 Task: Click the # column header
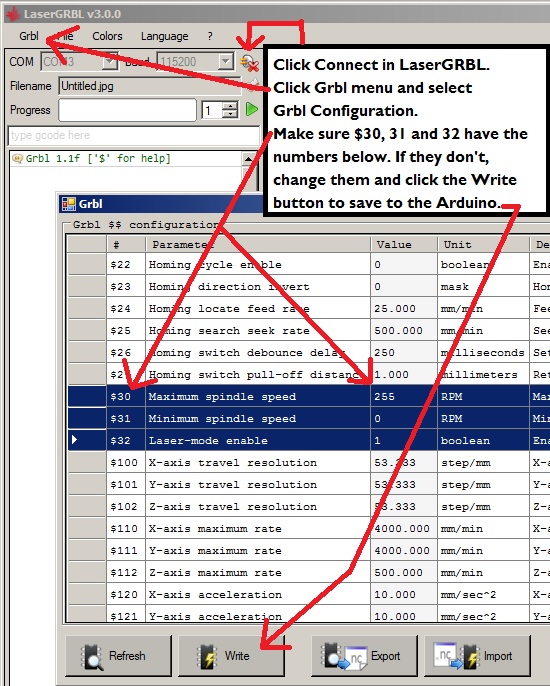[126, 245]
